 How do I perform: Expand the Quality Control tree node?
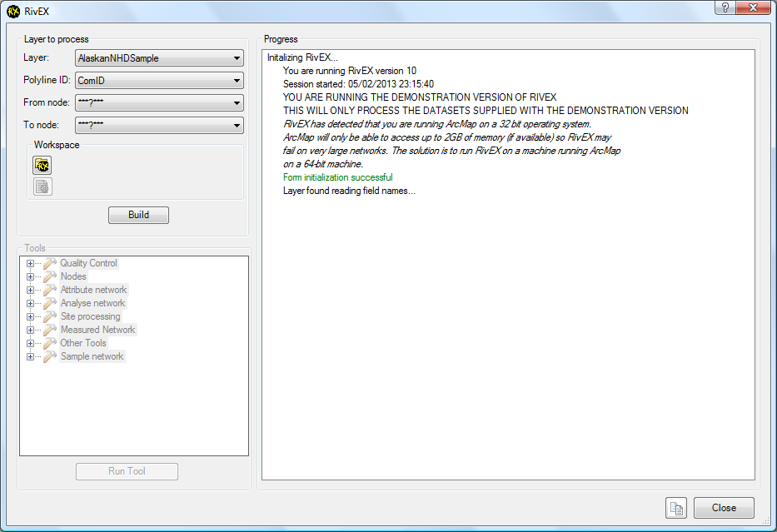[30, 264]
